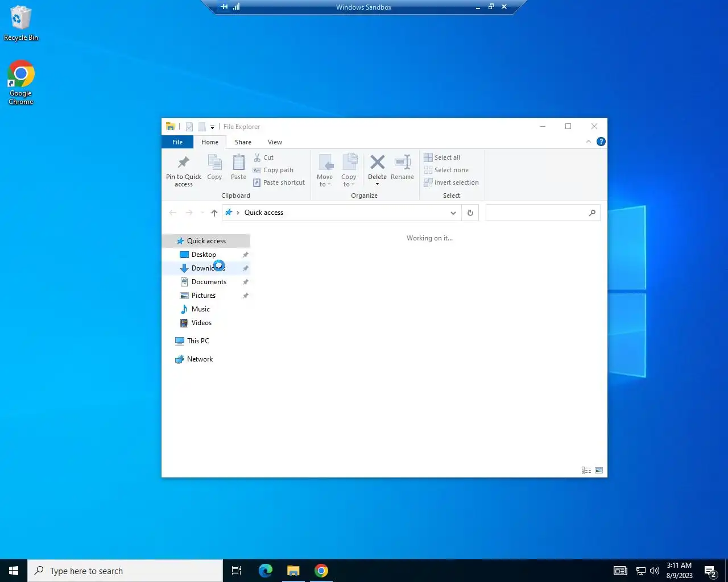Image resolution: width=728 pixels, height=582 pixels.
Task: Click the search magnifier icon
Action: 592,213
